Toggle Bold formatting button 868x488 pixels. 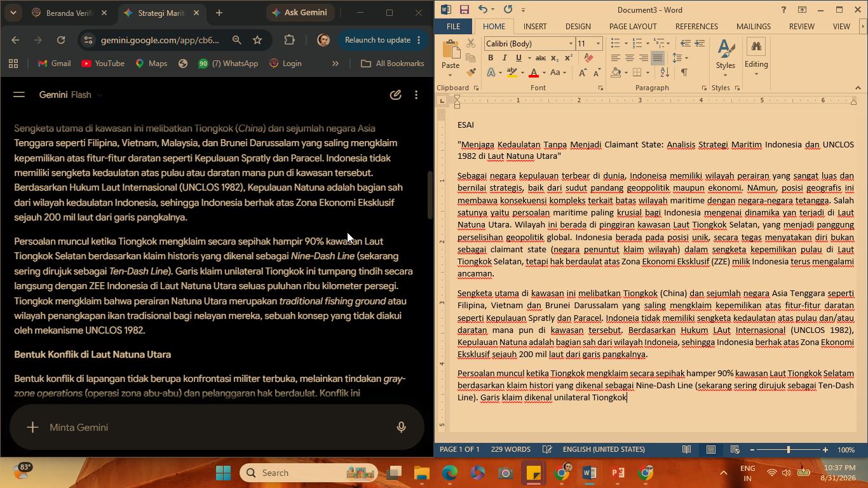tap(491, 58)
